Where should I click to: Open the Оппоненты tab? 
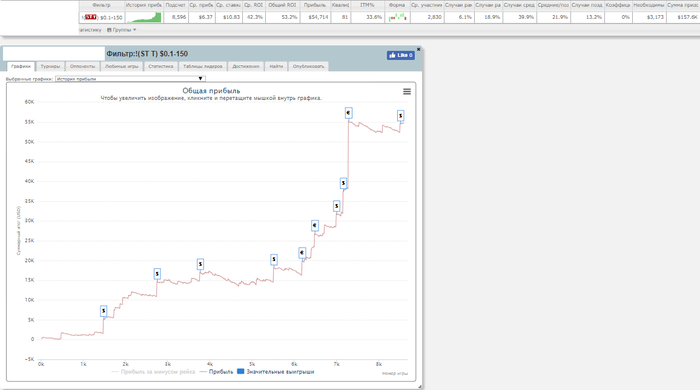(82, 66)
